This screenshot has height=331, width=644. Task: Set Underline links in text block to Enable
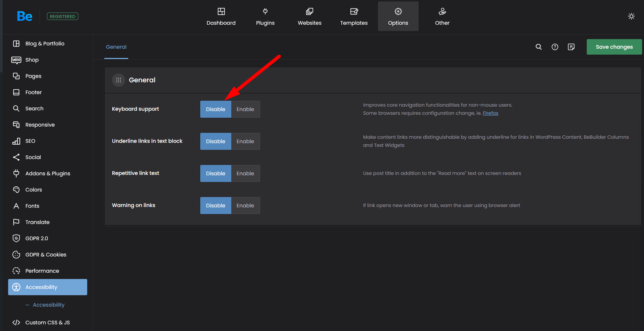point(245,141)
